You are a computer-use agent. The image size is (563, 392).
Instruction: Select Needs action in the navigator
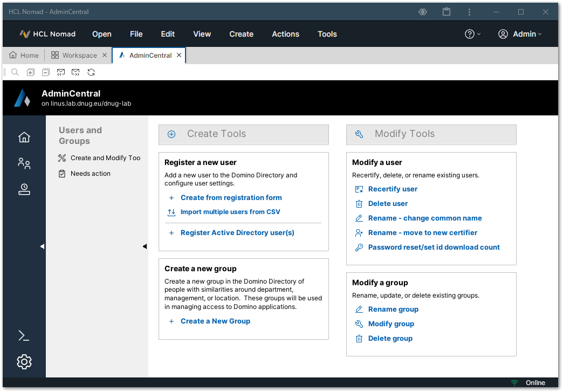90,174
